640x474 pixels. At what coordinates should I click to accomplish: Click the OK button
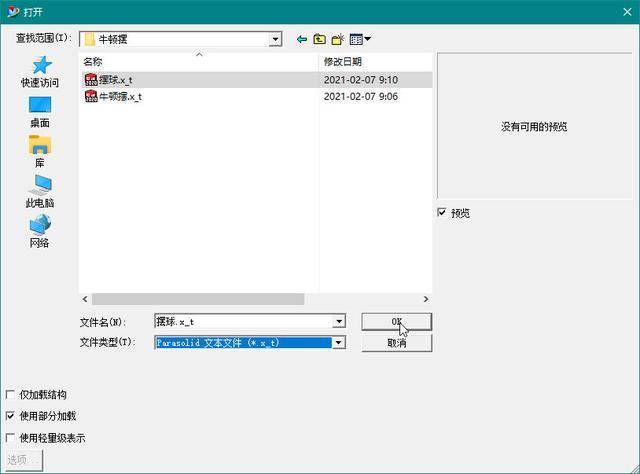pyautogui.click(x=396, y=322)
